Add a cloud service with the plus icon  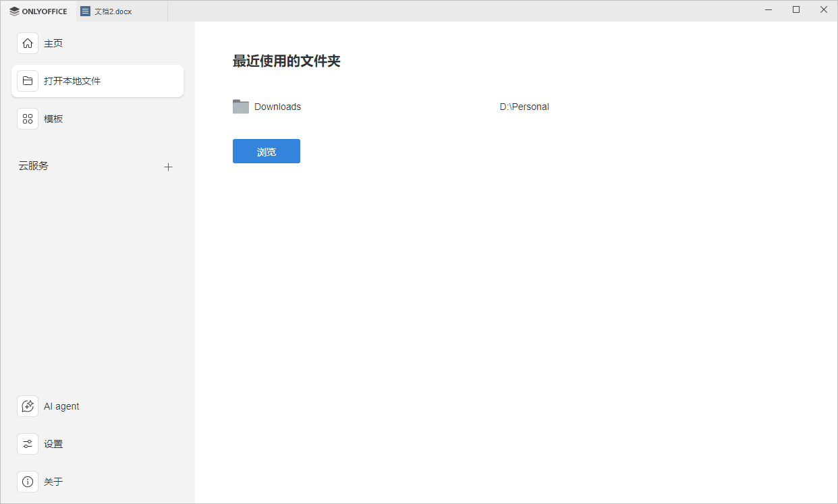168,166
